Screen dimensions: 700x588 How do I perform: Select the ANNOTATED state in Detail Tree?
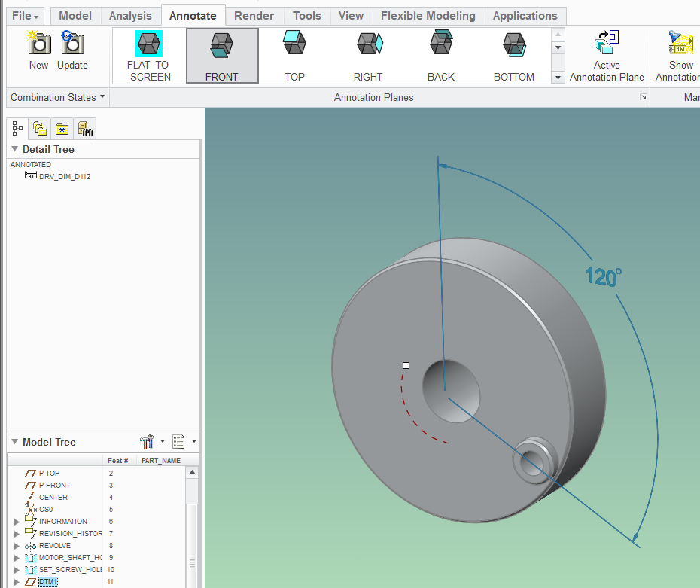pyautogui.click(x=31, y=164)
